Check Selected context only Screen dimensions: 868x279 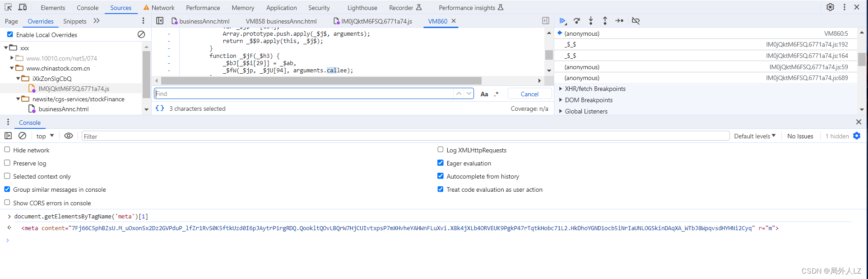[x=7, y=176]
